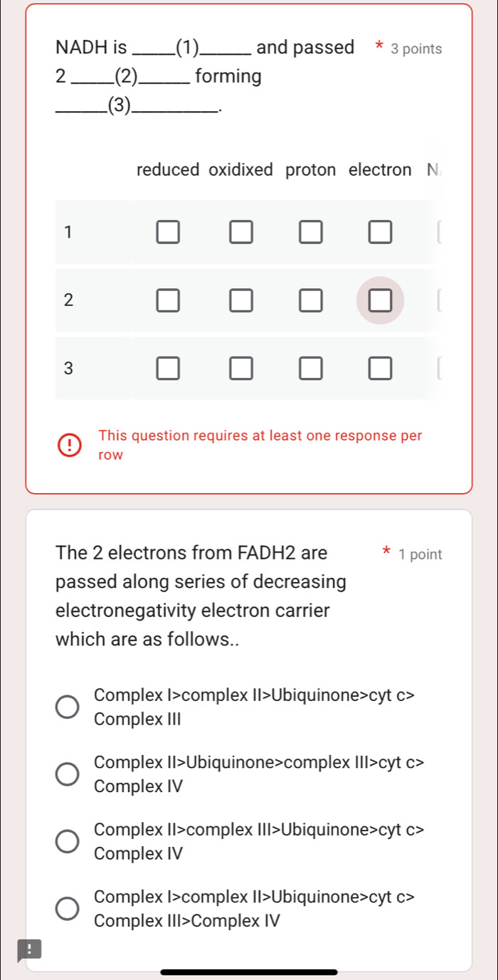Check 'oxidixed' for row 3

(x=240, y=369)
